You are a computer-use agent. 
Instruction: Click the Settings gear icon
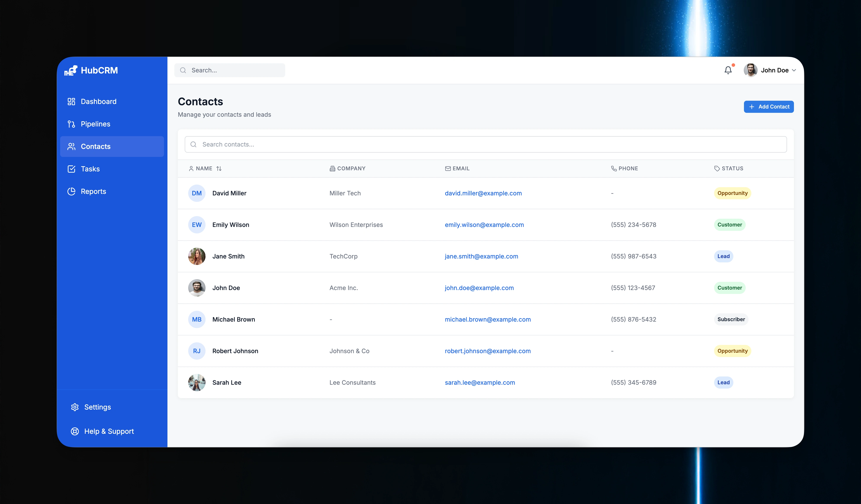click(75, 407)
